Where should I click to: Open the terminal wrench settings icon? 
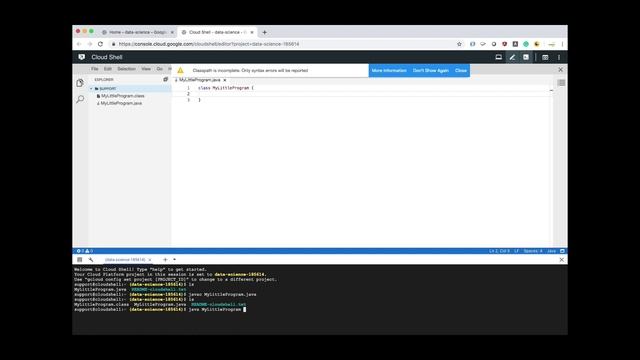click(91, 260)
